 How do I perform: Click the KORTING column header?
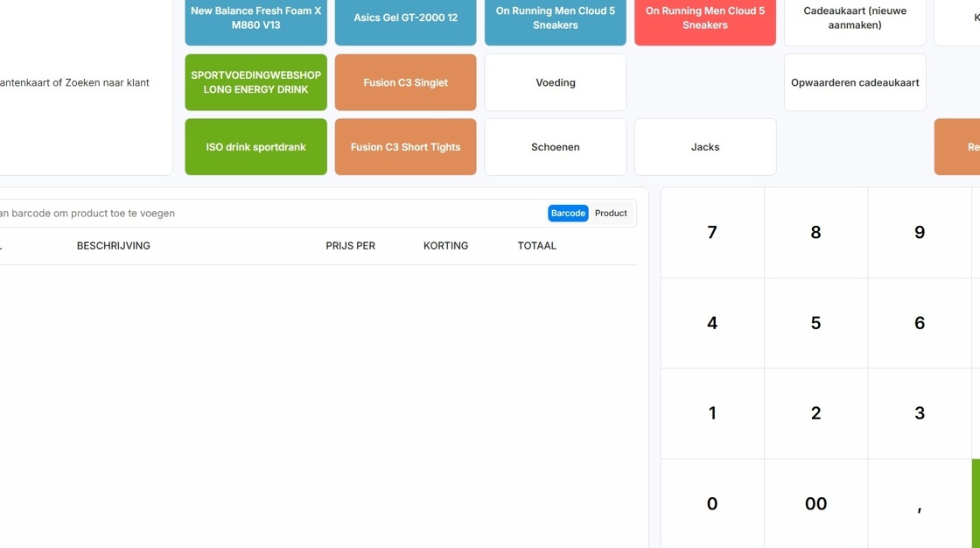pos(445,246)
